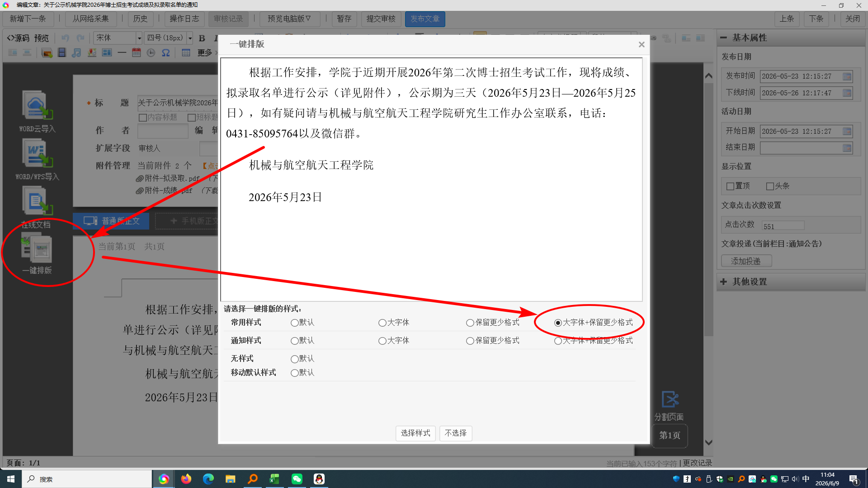
Task: Tick the 头条 checkbox
Action: pos(770,186)
